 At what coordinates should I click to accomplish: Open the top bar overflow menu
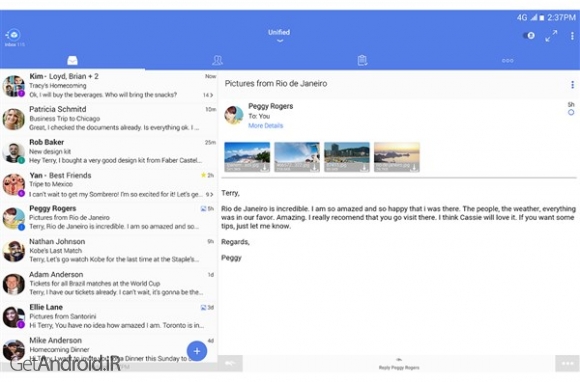572,36
